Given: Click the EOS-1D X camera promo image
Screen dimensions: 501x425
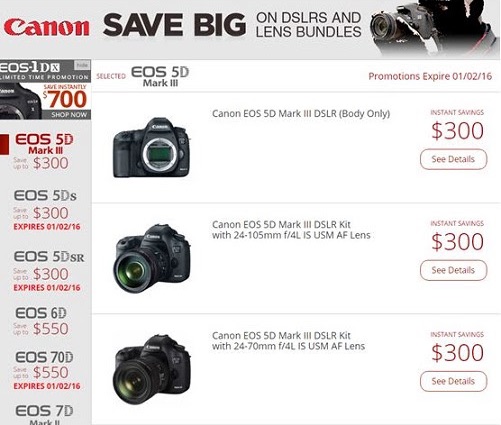Looking at the screenshot, I should pos(21,102).
